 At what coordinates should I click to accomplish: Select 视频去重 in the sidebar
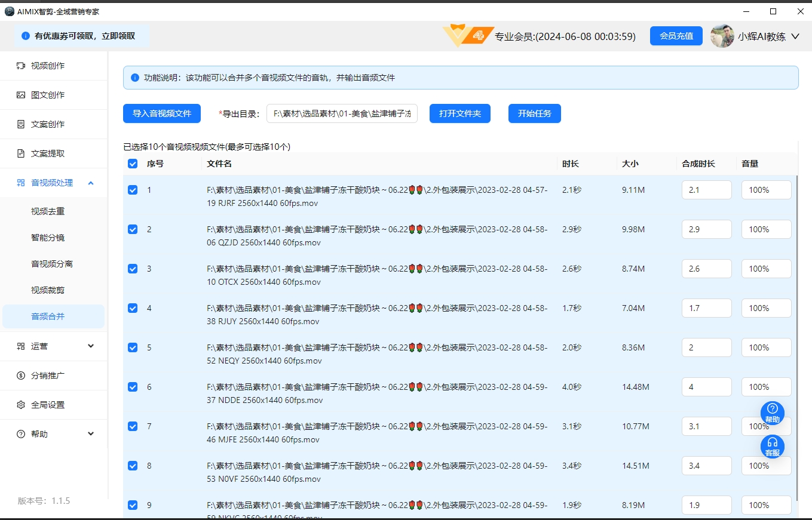coord(48,211)
